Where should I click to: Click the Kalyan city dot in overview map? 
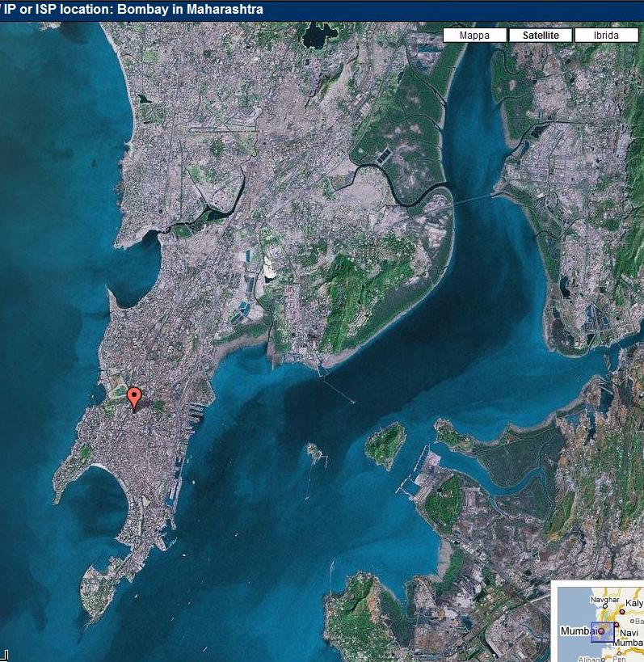[623, 611]
